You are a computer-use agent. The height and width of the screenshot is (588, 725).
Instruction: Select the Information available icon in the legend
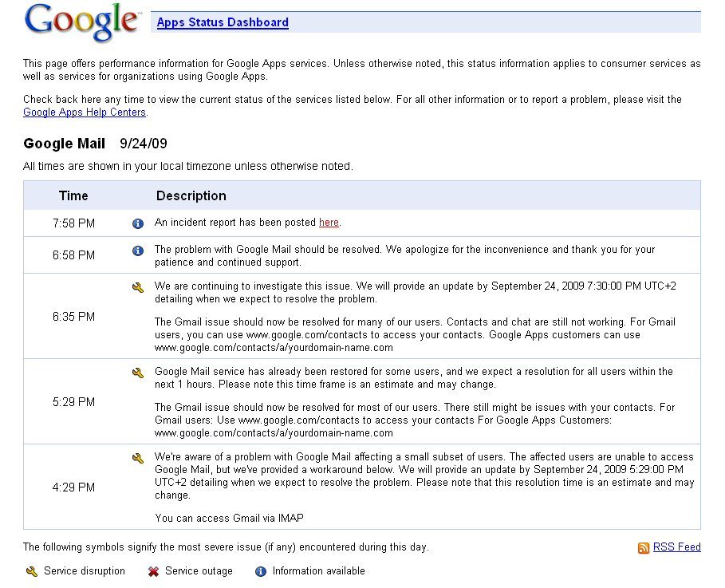point(261,570)
